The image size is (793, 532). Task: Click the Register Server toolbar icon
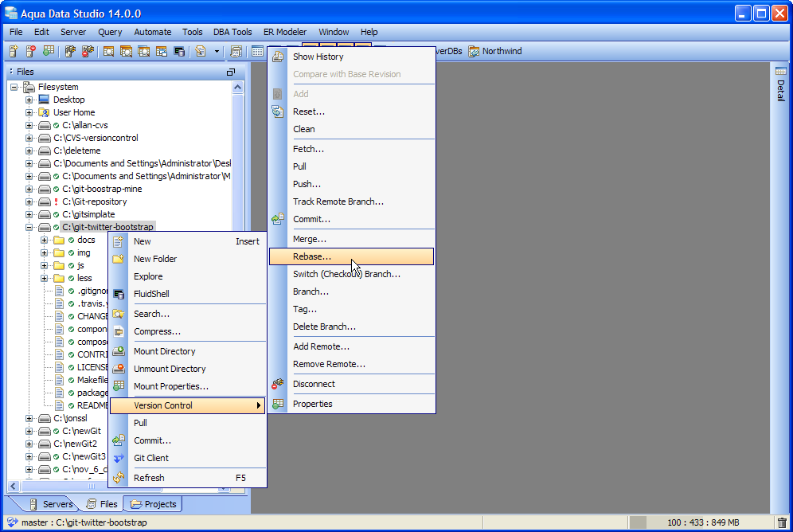click(14, 51)
